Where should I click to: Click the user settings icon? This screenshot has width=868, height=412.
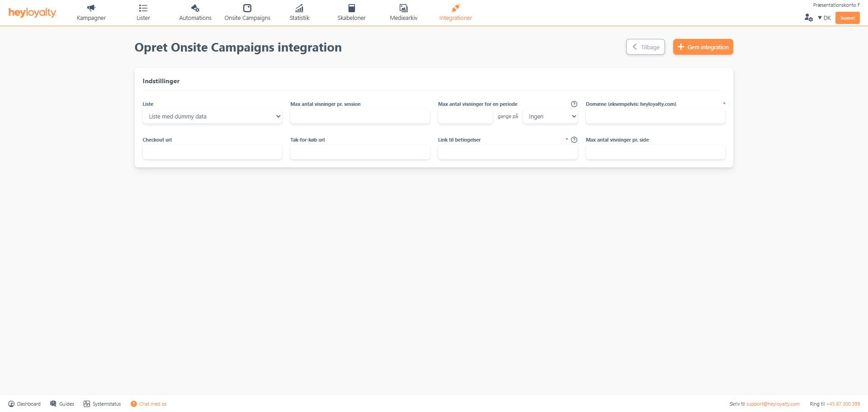point(809,18)
